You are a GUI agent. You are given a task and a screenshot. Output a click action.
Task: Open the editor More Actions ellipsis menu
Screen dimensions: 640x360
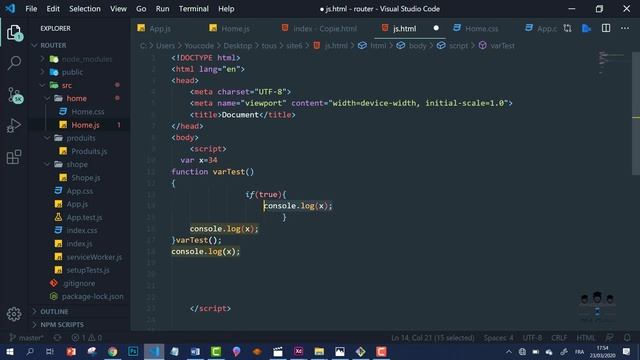tap(625, 28)
